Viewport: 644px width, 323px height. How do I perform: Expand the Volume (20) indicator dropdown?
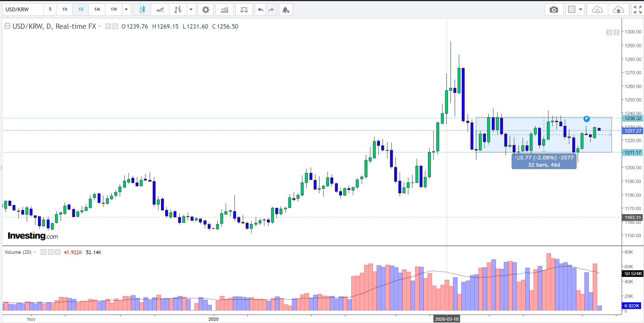pos(35,252)
